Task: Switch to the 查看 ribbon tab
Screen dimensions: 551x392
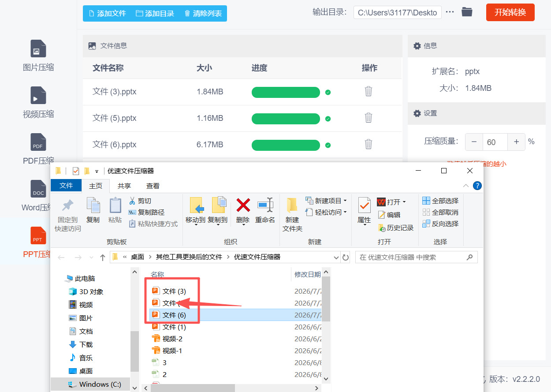Action: (x=153, y=186)
